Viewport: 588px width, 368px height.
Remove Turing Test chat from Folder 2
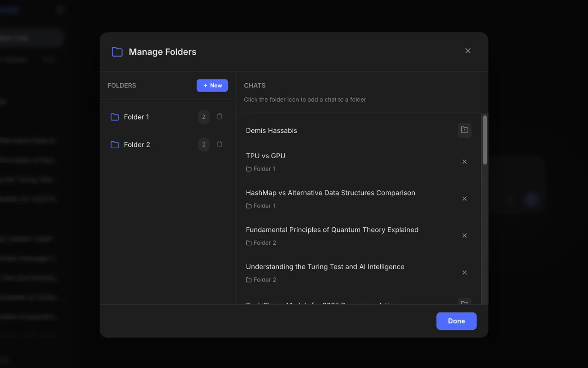pyautogui.click(x=464, y=273)
